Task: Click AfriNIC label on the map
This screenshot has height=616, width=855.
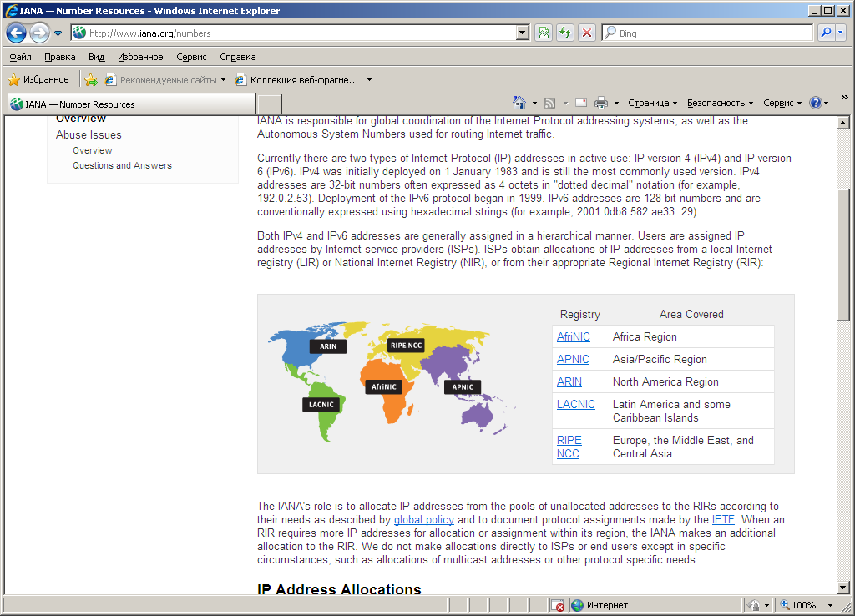Action: tap(384, 386)
